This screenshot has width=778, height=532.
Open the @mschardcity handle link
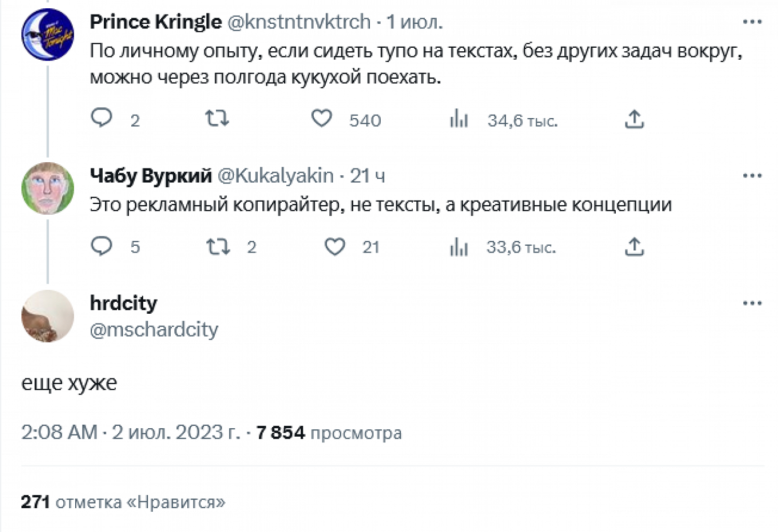(154, 329)
